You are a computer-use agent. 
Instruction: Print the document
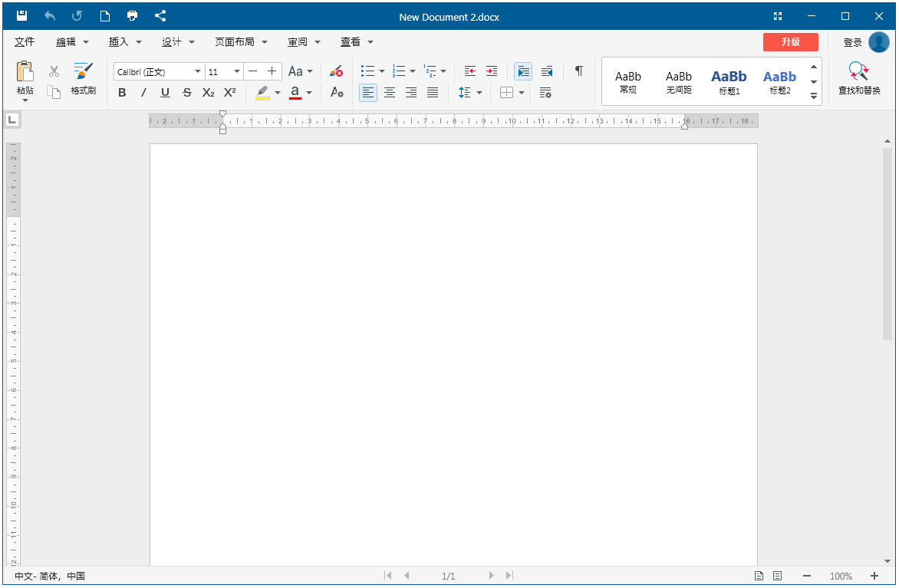[133, 16]
